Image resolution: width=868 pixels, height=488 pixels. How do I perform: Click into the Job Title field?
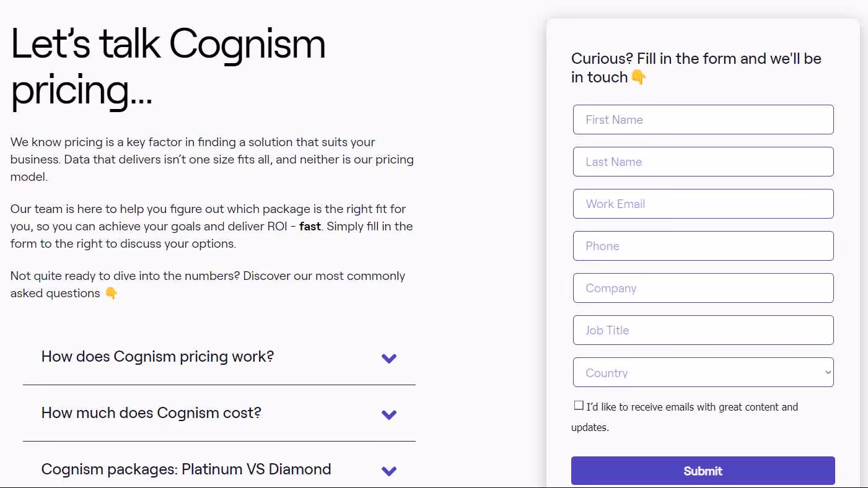pos(703,330)
